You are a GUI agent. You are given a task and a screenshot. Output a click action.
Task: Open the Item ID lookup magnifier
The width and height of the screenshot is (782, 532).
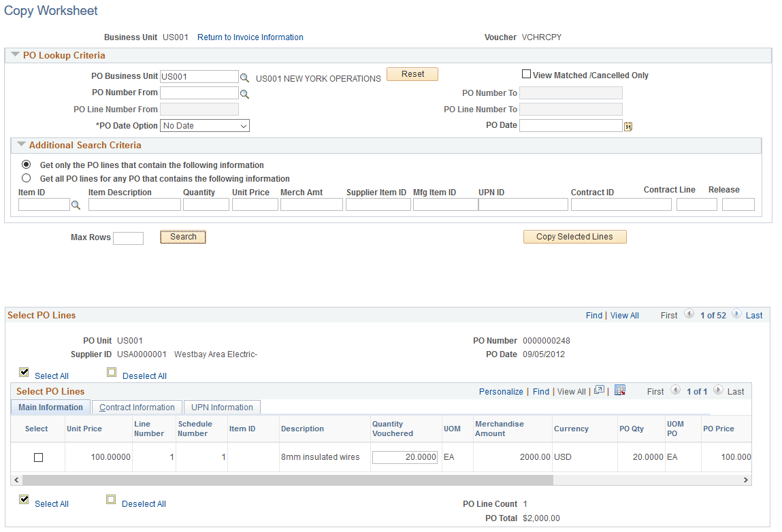coord(76,204)
